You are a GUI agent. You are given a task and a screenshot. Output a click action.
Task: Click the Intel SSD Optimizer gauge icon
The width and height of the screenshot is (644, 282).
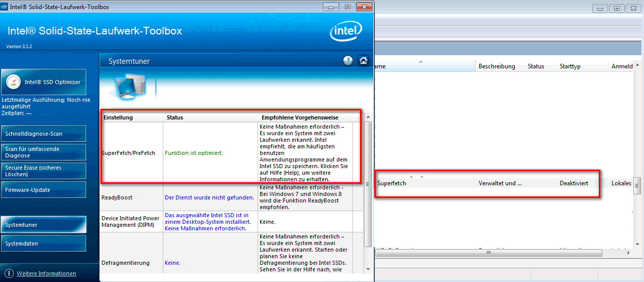coord(14,82)
